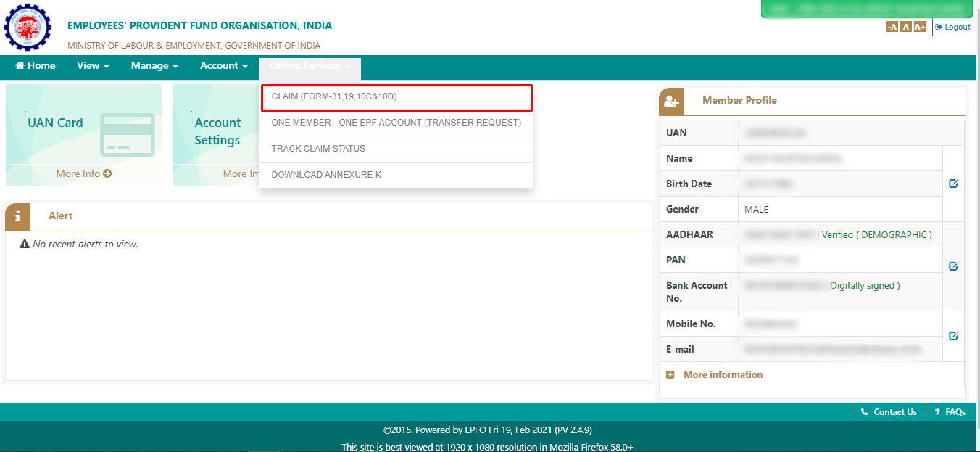The image size is (980, 452).
Task: Open Contact Us in footer
Action: click(x=889, y=412)
